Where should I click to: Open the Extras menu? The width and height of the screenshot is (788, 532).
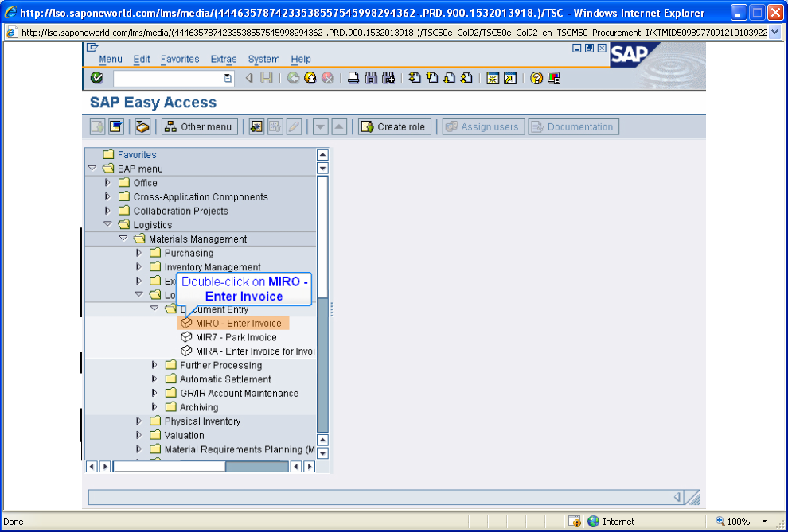[x=224, y=59]
